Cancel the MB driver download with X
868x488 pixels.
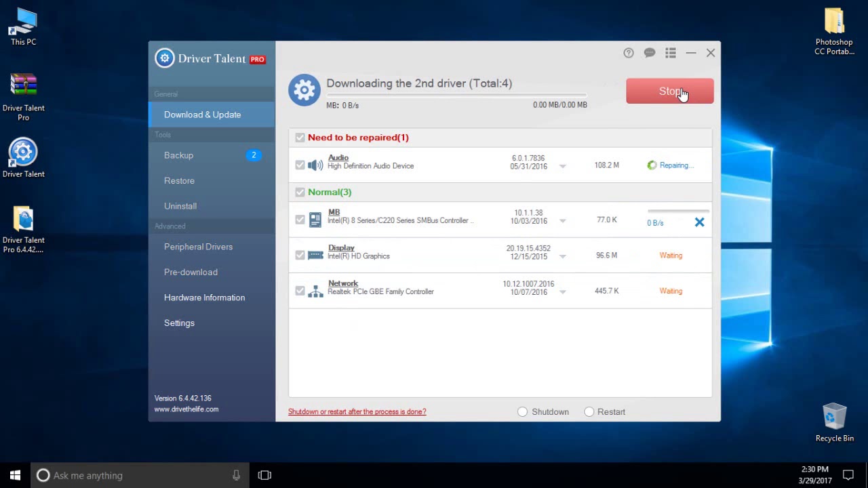click(699, 222)
